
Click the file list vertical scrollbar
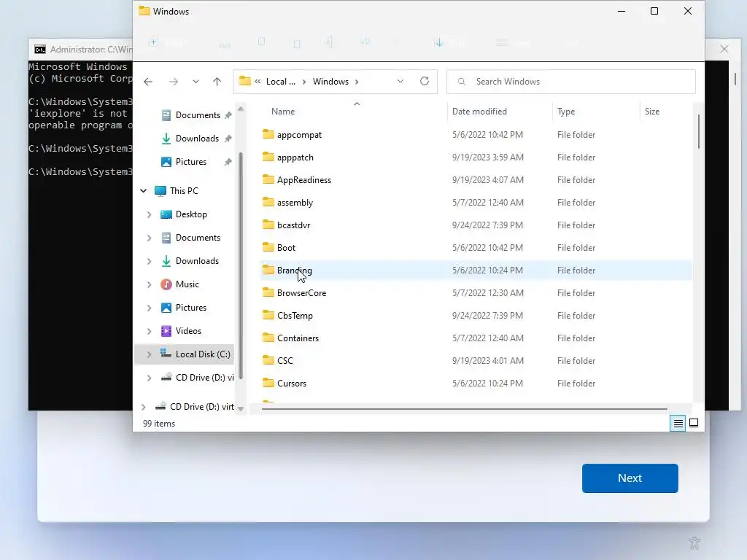point(698,131)
